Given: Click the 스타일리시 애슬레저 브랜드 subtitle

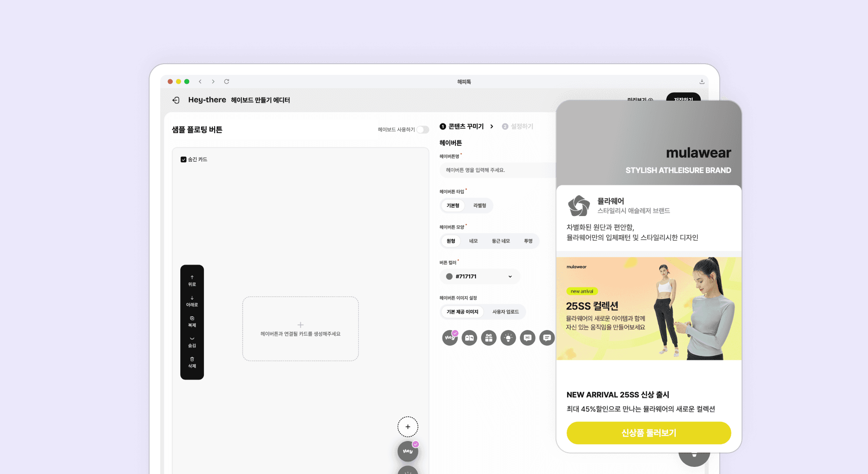Looking at the screenshot, I should point(634,211).
